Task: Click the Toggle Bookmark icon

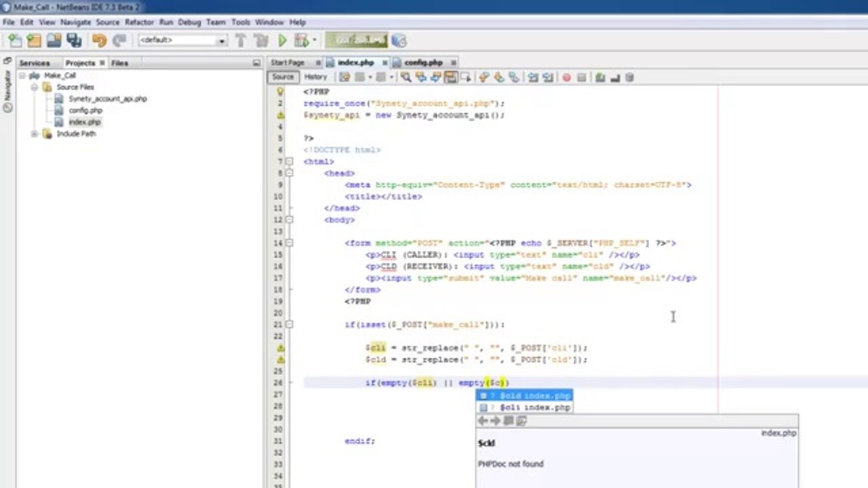Action: tap(514, 77)
